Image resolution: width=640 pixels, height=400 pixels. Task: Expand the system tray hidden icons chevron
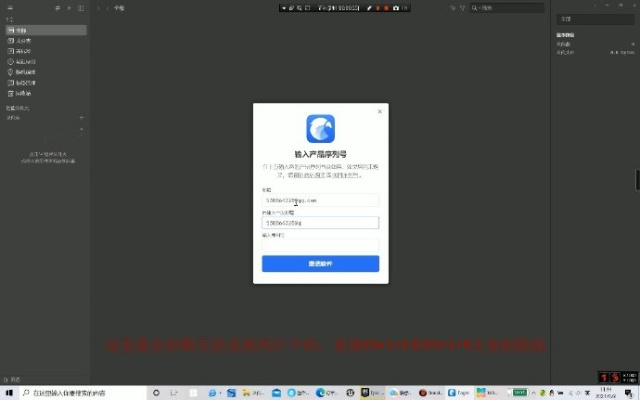(533, 393)
